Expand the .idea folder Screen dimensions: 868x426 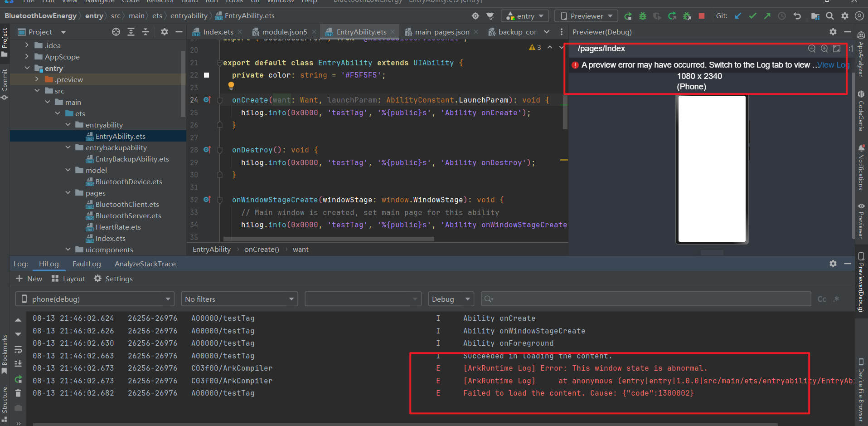click(27, 45)
